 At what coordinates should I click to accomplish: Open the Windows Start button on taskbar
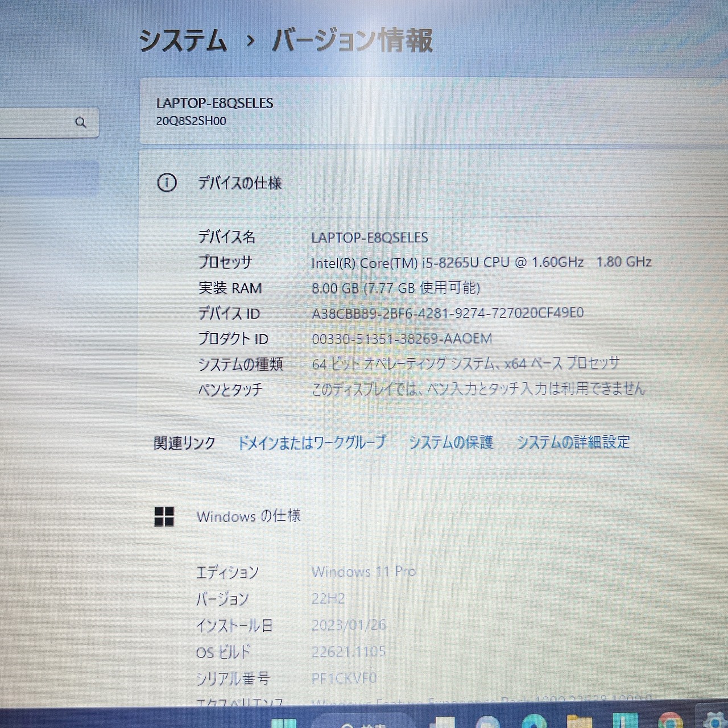pos(283,723)
